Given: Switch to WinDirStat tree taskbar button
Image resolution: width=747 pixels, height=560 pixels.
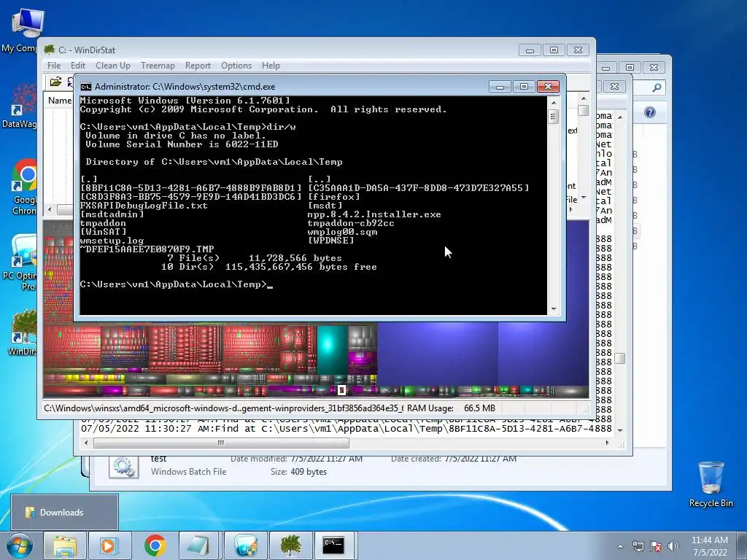Looking at the screenshot, I should (x=290, y=545).
